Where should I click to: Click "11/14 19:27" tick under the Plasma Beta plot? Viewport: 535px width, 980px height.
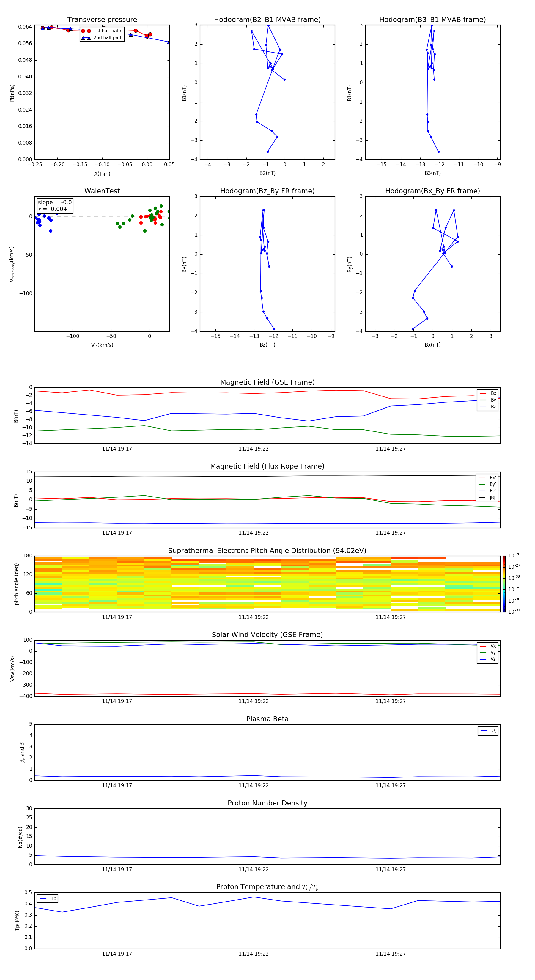[x=391, y=785]
